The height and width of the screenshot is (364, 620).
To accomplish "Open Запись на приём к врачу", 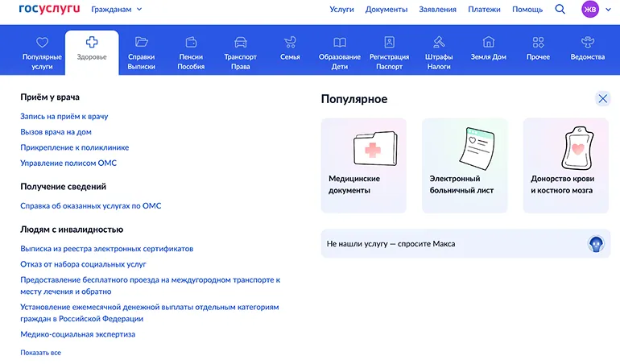I will pyautogui.click(x=64, y=116).
